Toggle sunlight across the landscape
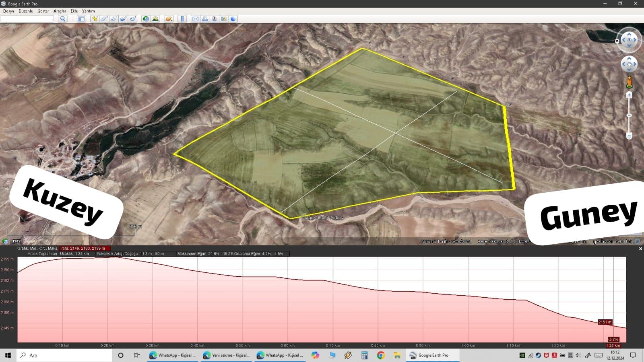Image resolution: width=644 pixels, height=362 pixels. [155, 19]
